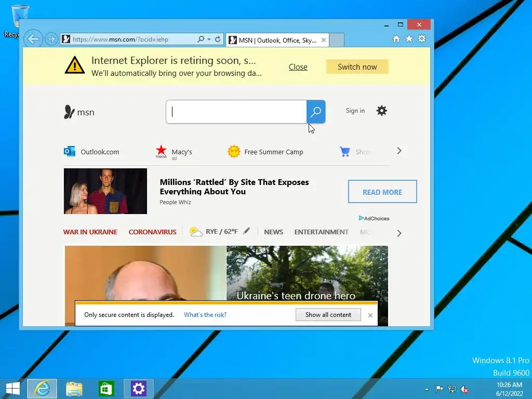532x399 pixels.
Task: Click the muted volume tray icon
Action: point(464,389)
